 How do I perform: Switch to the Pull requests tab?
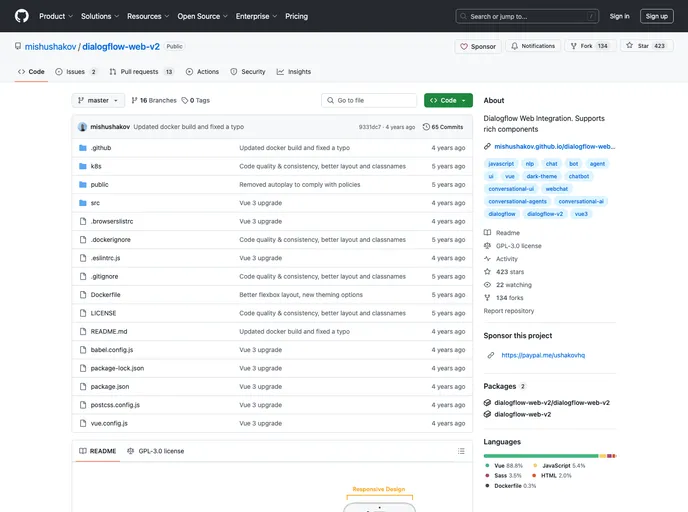(x=141, y=72)
